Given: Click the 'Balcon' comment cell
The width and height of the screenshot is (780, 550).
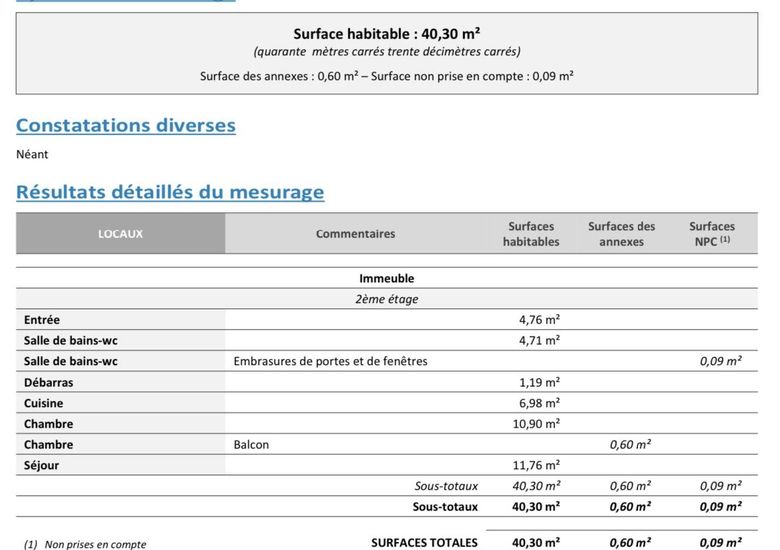Looking at the screenshot, I should coord(251,444).
